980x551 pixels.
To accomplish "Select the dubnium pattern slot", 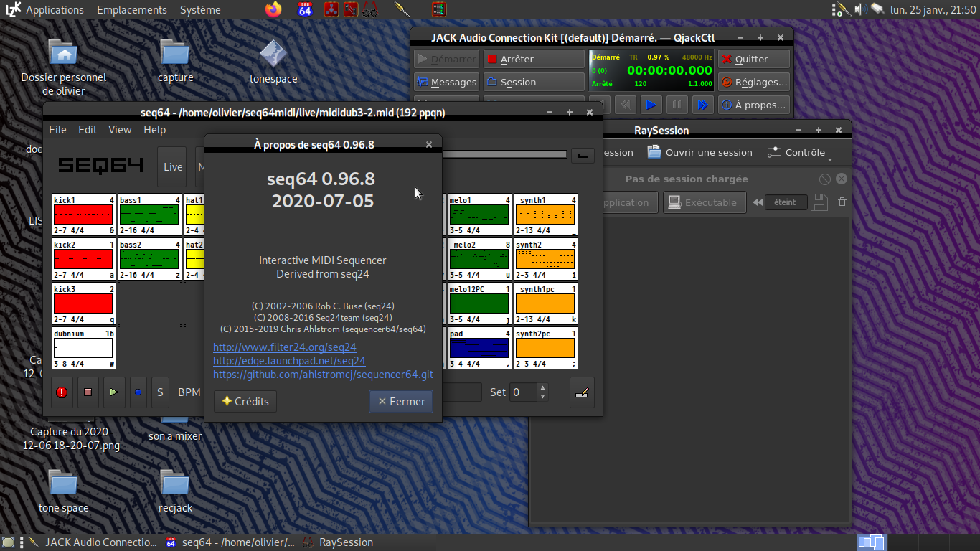I will (x=84, y=348).
